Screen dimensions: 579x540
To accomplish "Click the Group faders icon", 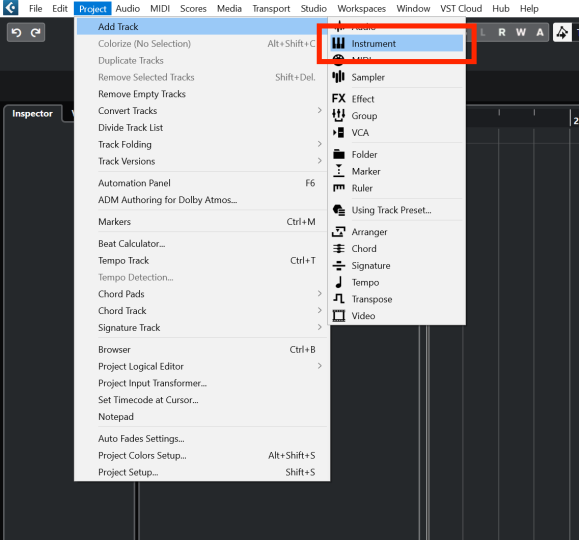I will 338,115.
